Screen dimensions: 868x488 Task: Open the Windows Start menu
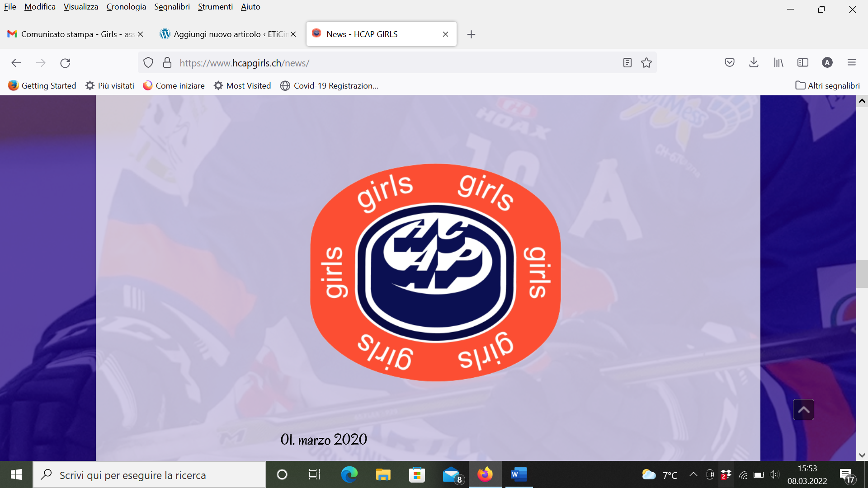pyautogui.click(x=16, y=474)
